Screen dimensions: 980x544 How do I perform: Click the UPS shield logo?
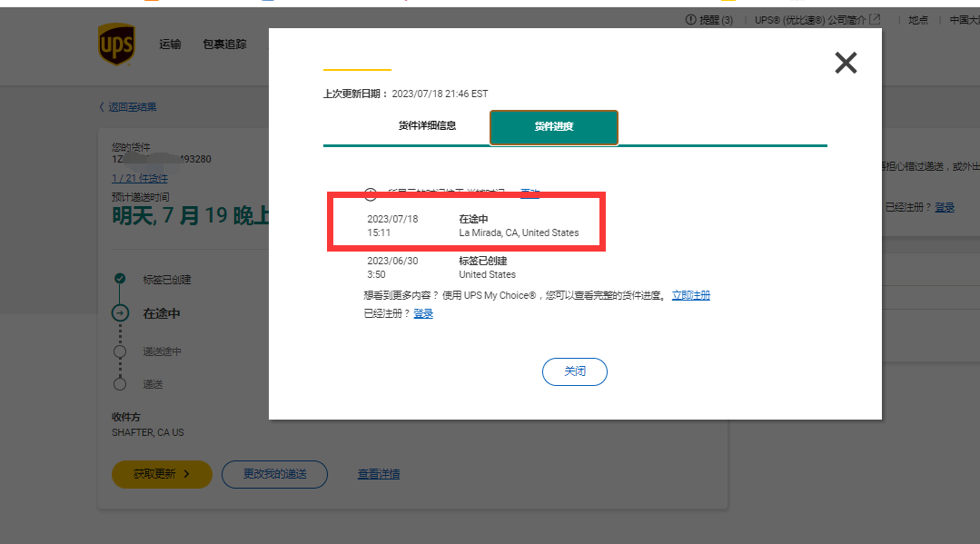point(116,43)
